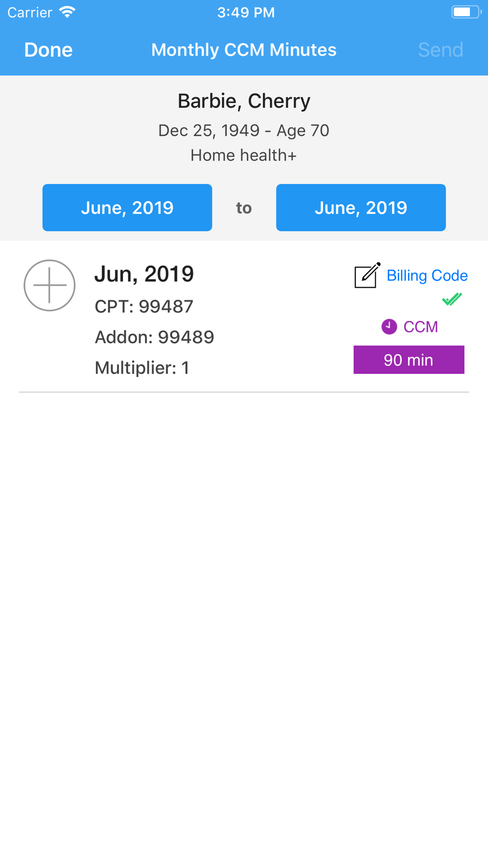Click the Billing Code link
The height and width of the screenshot is (868, 488).
(427, 275)
